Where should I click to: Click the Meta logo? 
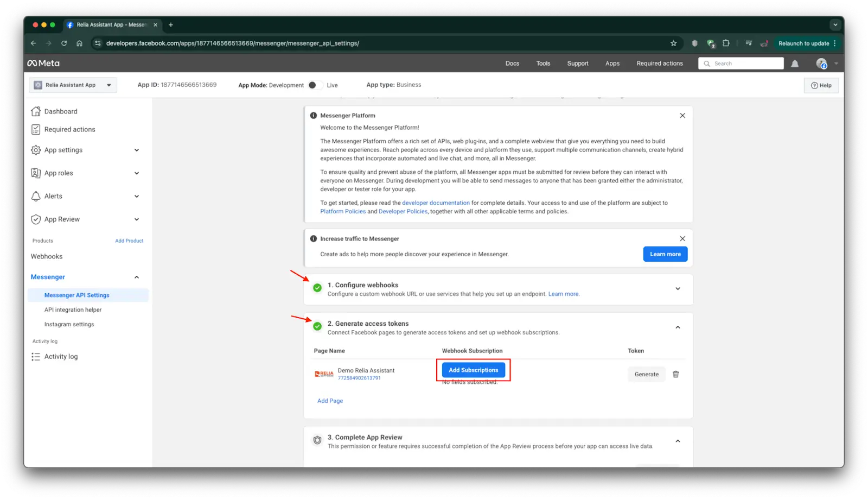click(x=43, y=64)
